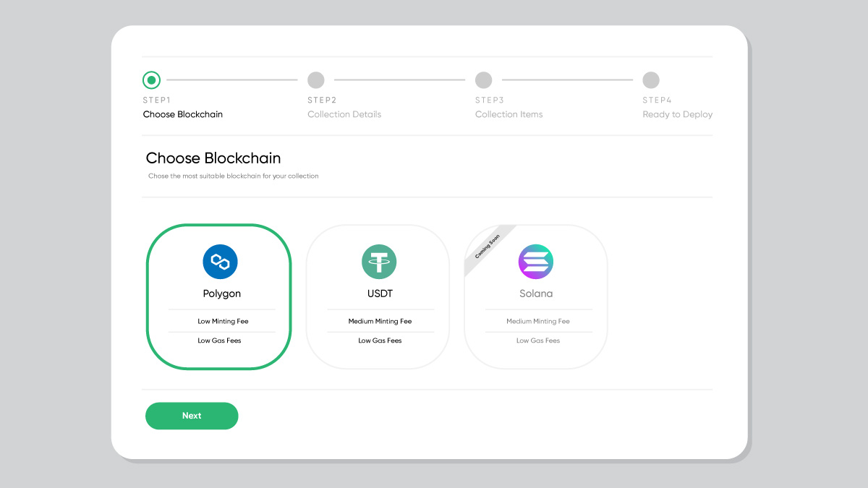
Task: Click the Solana logo icon
Action: coord(535,261)
